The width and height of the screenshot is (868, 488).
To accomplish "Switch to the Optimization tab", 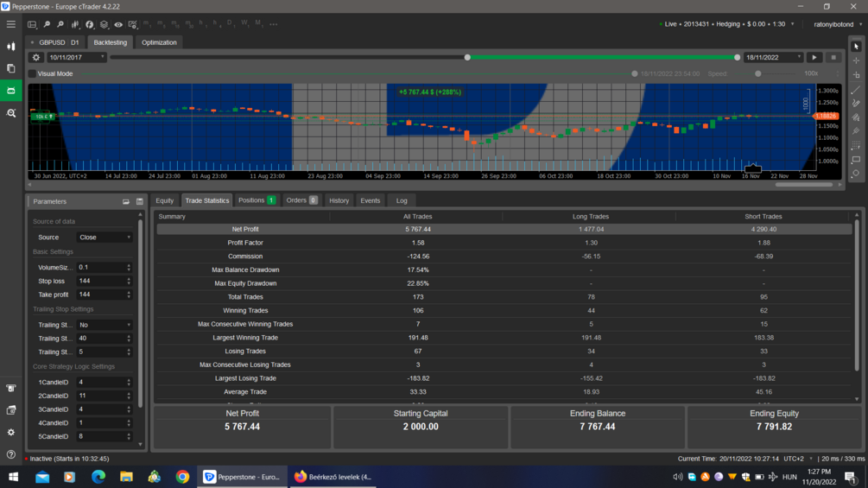I will tap(159, 42).
